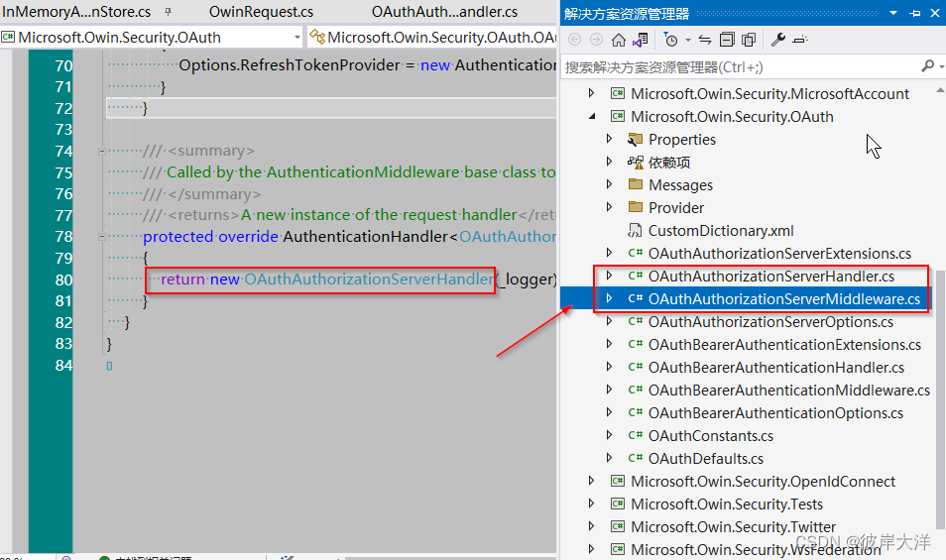
Task: Click the pin icon on InMemoryA...nStore.cs tab
Action: pos(169,12)
